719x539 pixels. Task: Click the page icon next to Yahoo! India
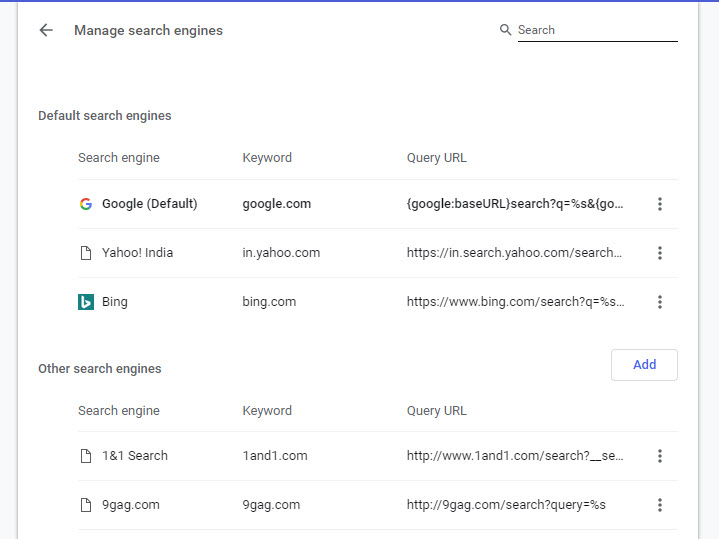click(86, 253)
